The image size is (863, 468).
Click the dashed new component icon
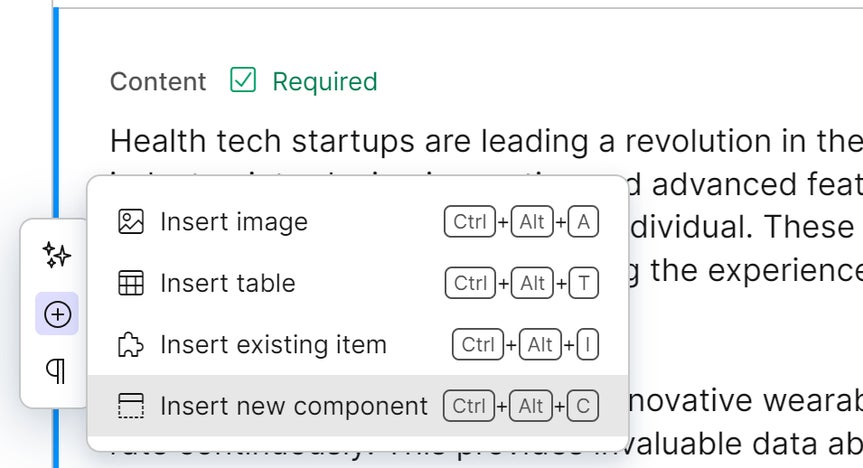tap(131, 406)
